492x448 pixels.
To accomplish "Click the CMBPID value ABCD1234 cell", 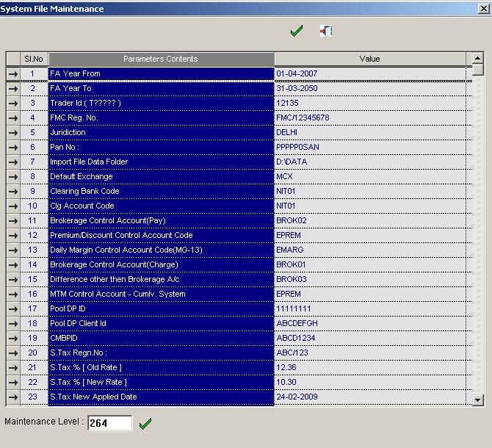I will point(369,338).
